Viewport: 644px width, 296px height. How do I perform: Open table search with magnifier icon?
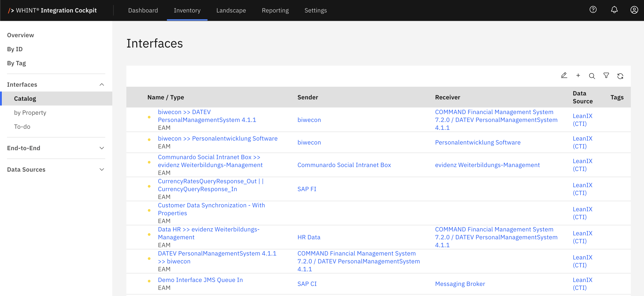click(x=592, y=76)
